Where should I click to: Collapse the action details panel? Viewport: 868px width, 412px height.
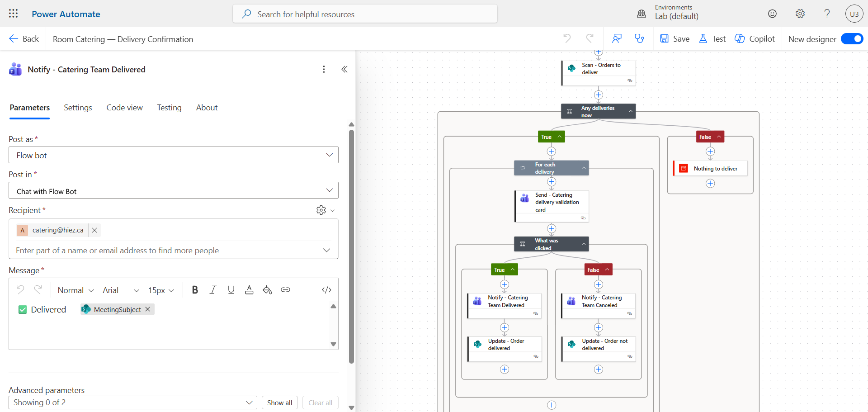click(344, 69)
